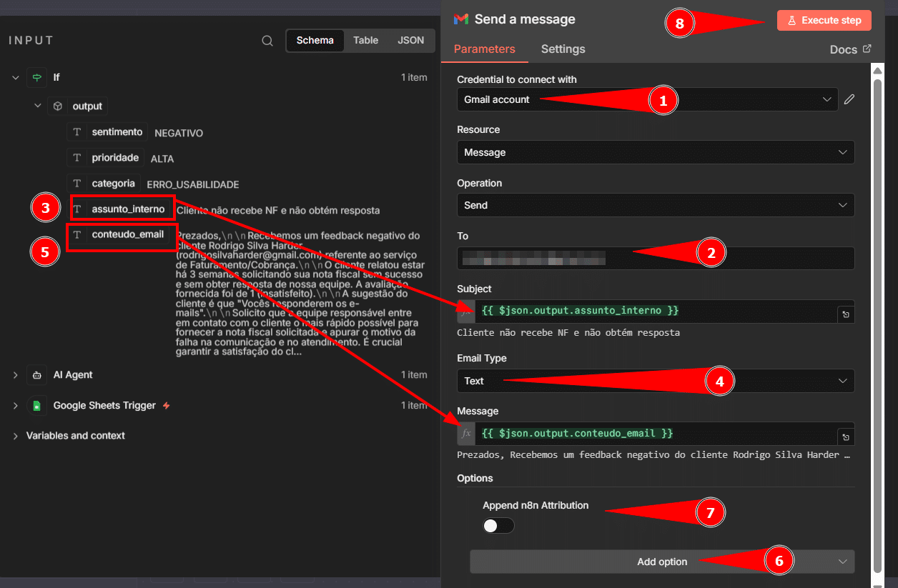Viewport: 898px width, 588px height.
Task: Edit credential with the pencil icon
Action: (x=849, y=99)
